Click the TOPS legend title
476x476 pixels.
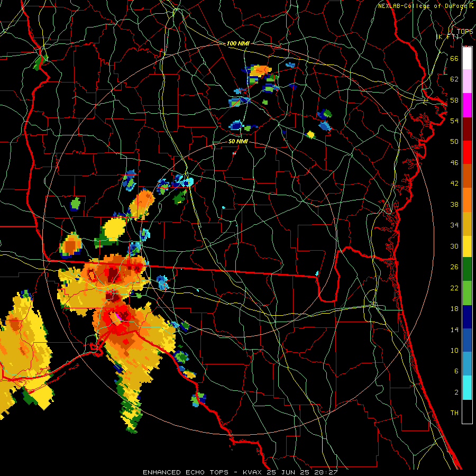(465, 32)
